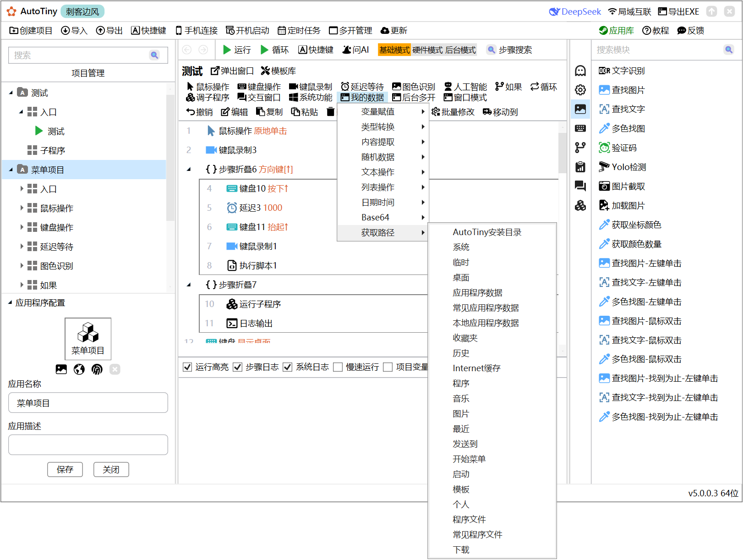The height and width of the screenshot is (560, 743).
Task: Click the DeepSeek icon in title bar
Action: [x=554, y=11]
